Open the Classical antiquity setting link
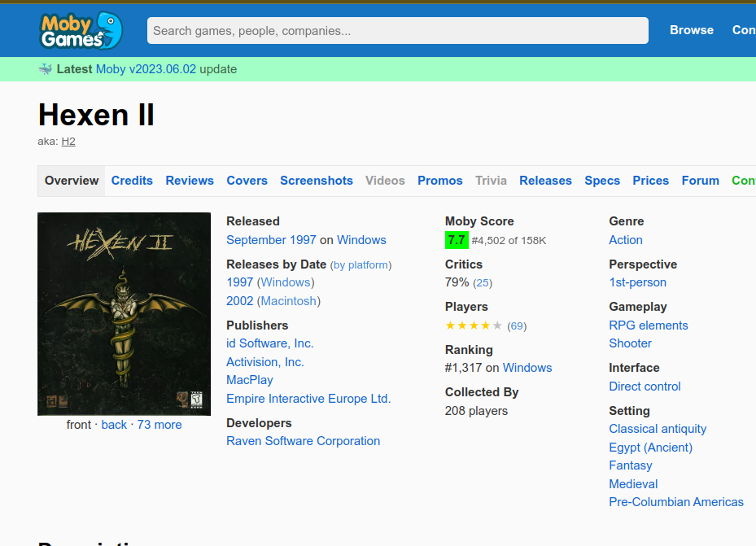The width and height of the screenshot is (756, 546). (x=658, y=429)
